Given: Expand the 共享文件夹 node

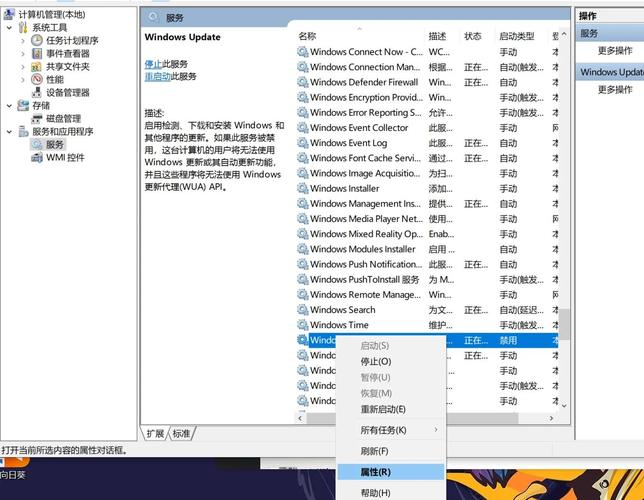Looking at the screenshot, I should point(23,67).
